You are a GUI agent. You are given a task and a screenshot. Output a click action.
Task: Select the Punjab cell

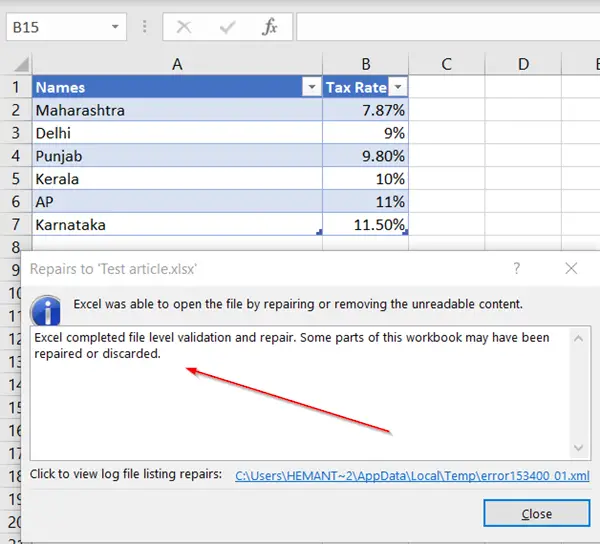[x=177, y=156]
